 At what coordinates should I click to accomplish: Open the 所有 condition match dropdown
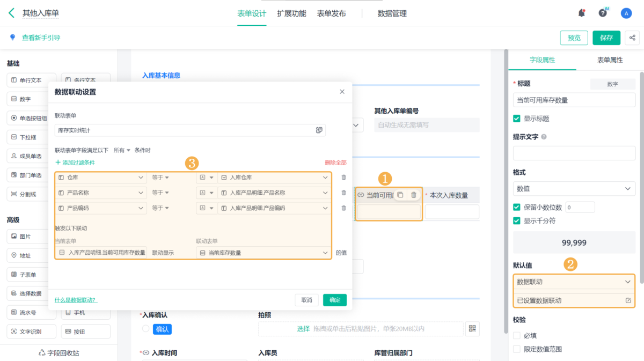click(x=122, y=151)
